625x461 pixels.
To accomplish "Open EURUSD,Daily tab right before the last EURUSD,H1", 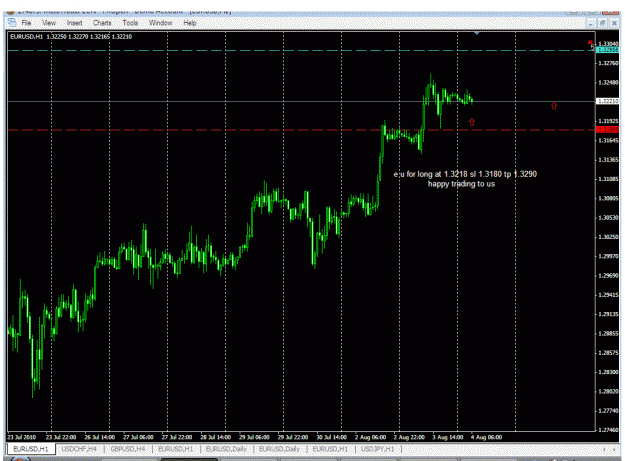I will (x=279, y=449).
